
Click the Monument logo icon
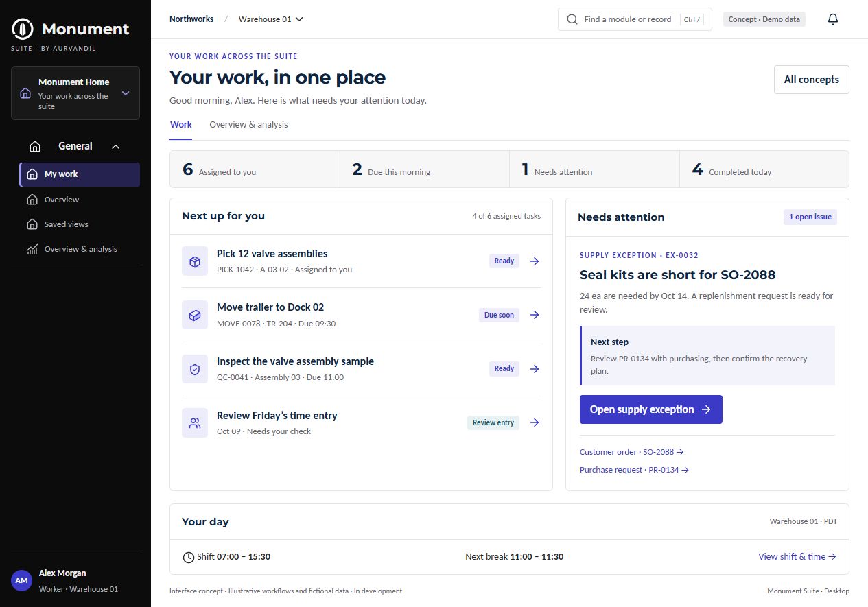(23, 29)
